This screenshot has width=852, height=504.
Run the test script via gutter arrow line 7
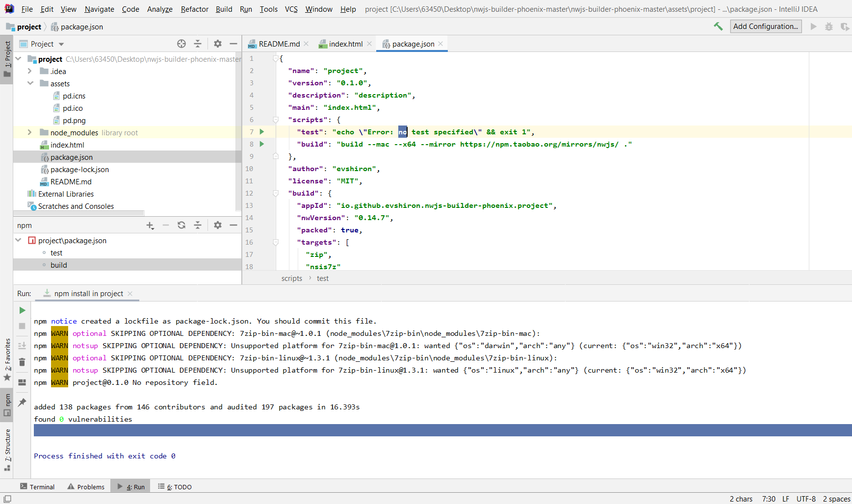click(x=262, y=131)
